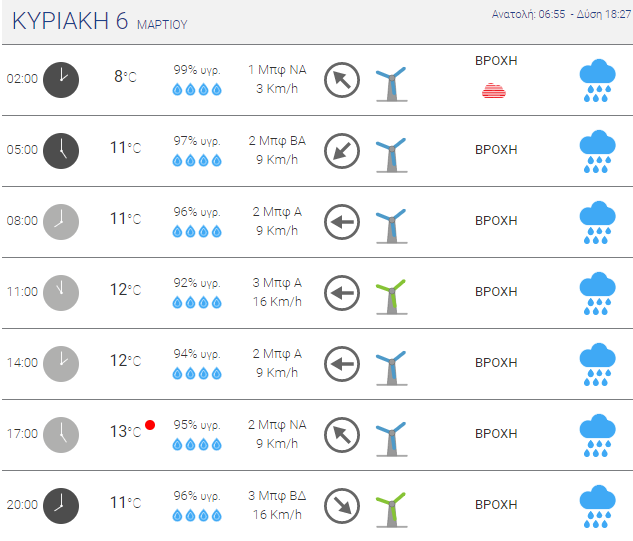Image resolution: width=633 pixels, height=541 pixels.
Task: Click the 3 Μπφ Α 16 Km/h wind text
Action: coord(277,292)
